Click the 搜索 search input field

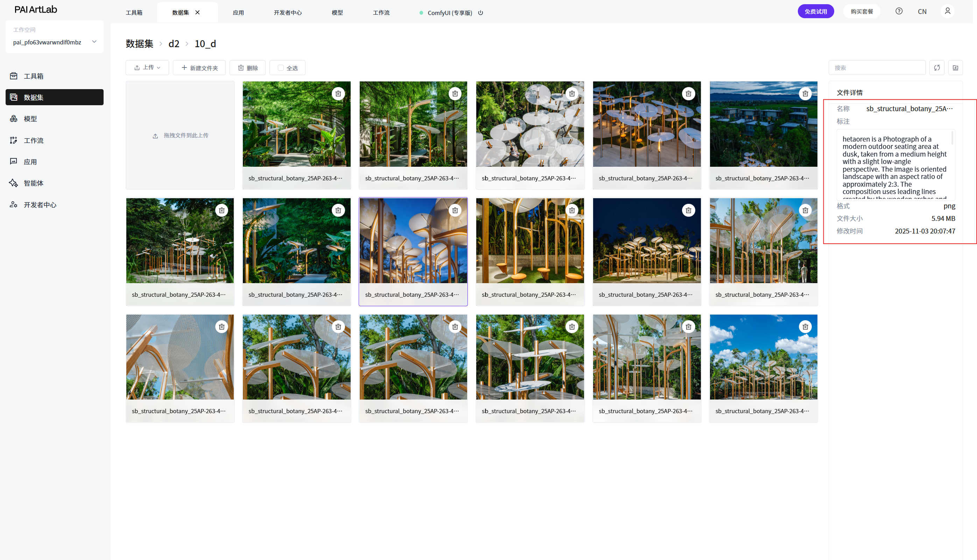coord(877,68)
